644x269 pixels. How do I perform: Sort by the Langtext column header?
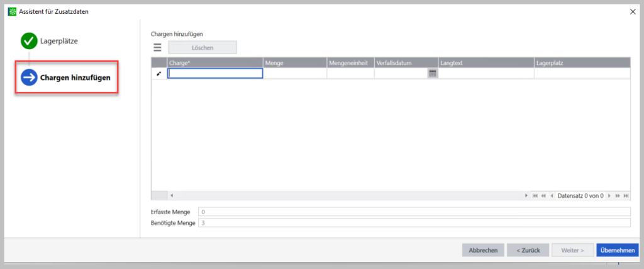(x=486, y=63)
